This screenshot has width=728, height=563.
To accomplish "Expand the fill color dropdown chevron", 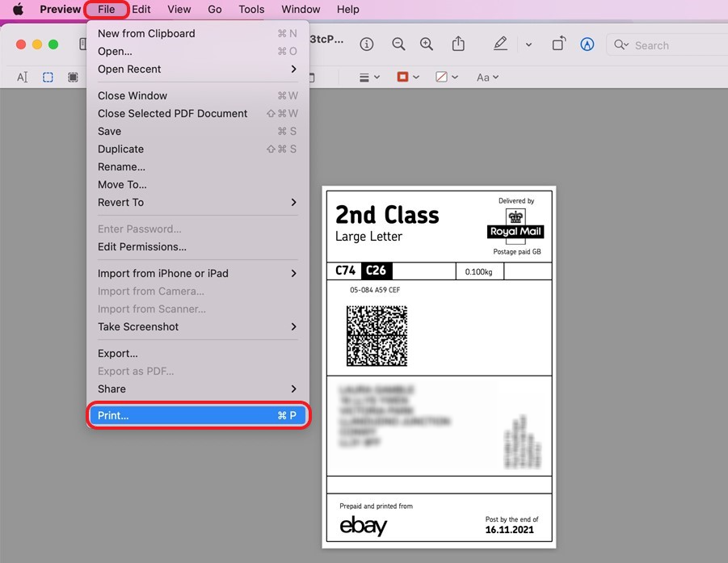I will point(455,77).
